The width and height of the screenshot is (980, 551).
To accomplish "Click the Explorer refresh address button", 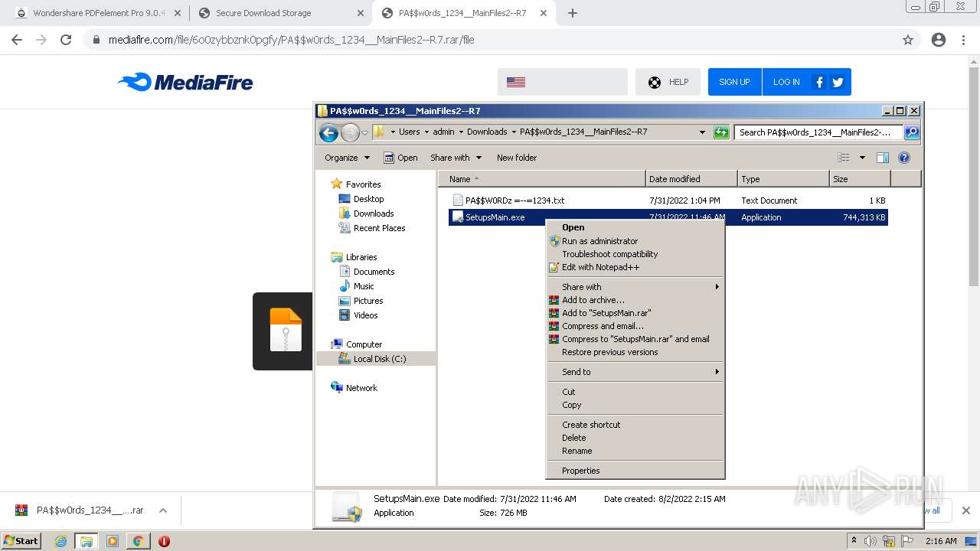I will pos(721,132).
